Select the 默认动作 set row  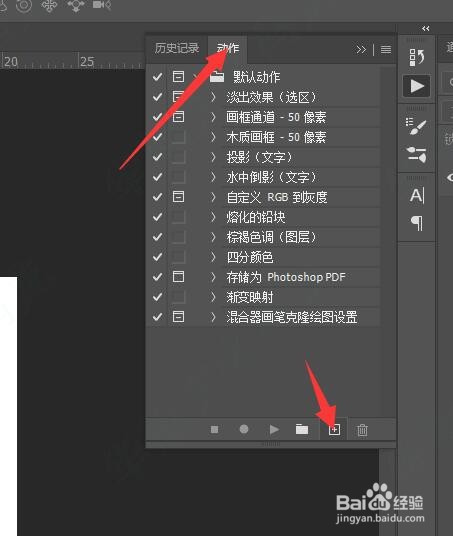[x=256, y=77]
